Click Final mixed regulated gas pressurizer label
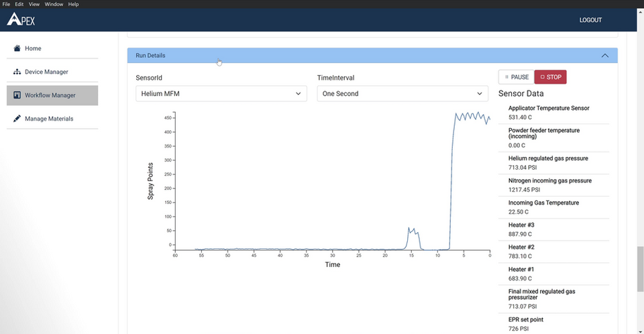This screenshot has height=334, width=644. pos(542,294)
